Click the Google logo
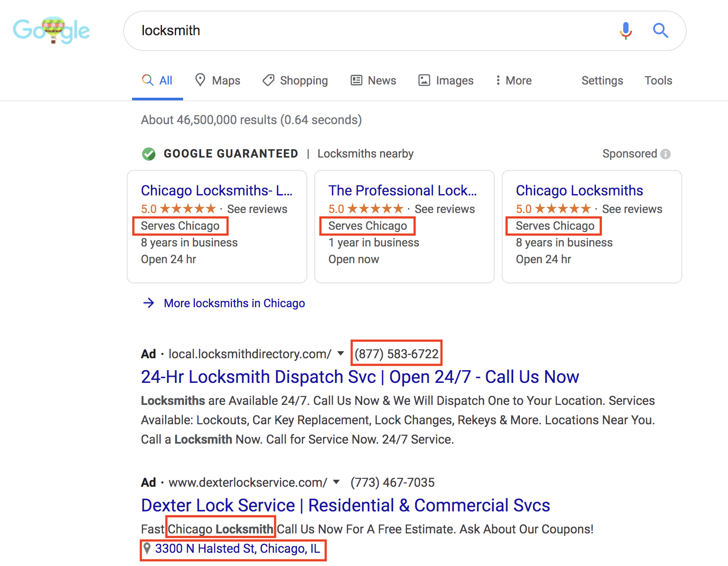 pos(51,30)
